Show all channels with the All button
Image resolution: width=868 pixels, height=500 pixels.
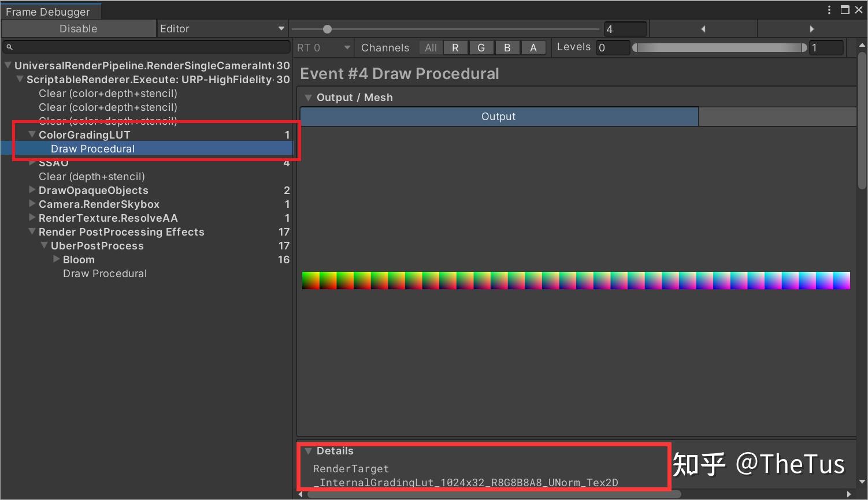point(430,47)
